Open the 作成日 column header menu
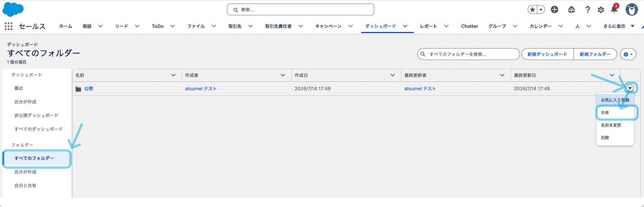The image size is (644, 207). click(x=393, y=75)
